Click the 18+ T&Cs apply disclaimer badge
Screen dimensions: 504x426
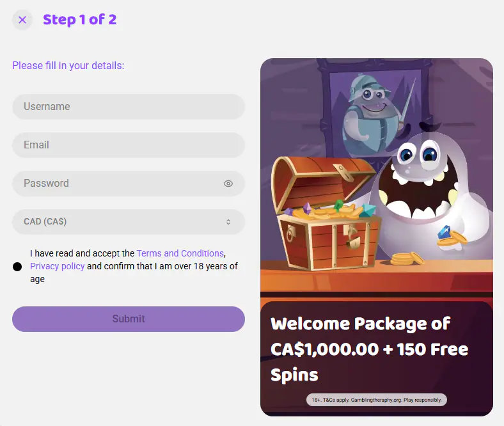click(x=377, y=400)
